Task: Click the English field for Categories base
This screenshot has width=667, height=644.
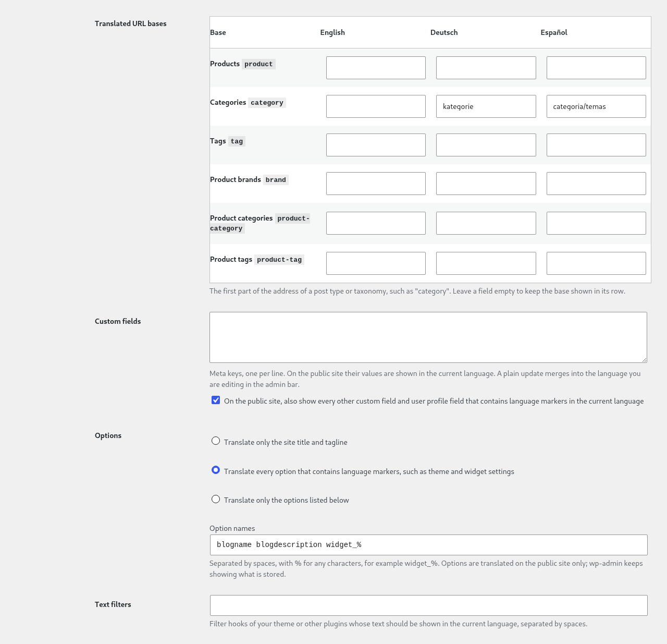Action: [x=376, y=106]
